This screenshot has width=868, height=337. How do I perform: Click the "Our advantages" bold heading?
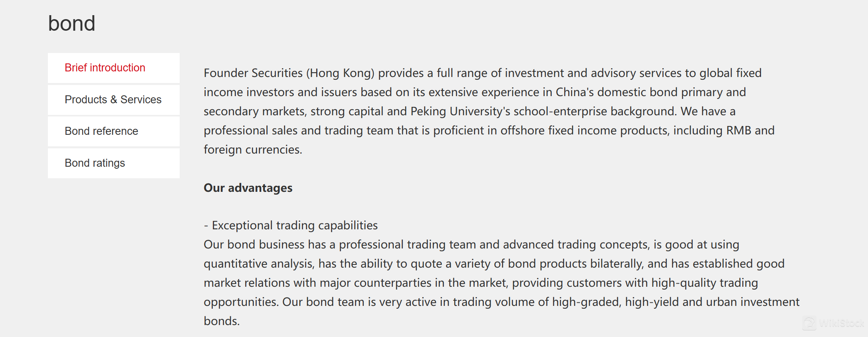[248, 188]
